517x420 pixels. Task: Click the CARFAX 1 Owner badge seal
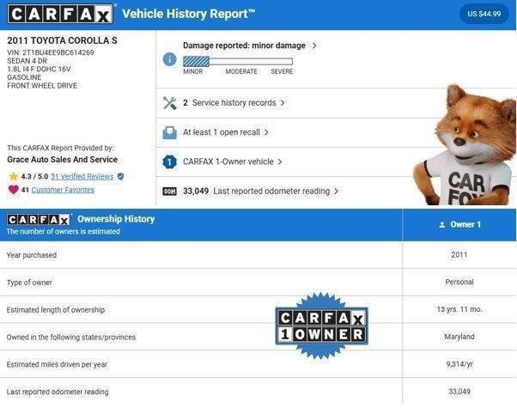coord(321,326)
